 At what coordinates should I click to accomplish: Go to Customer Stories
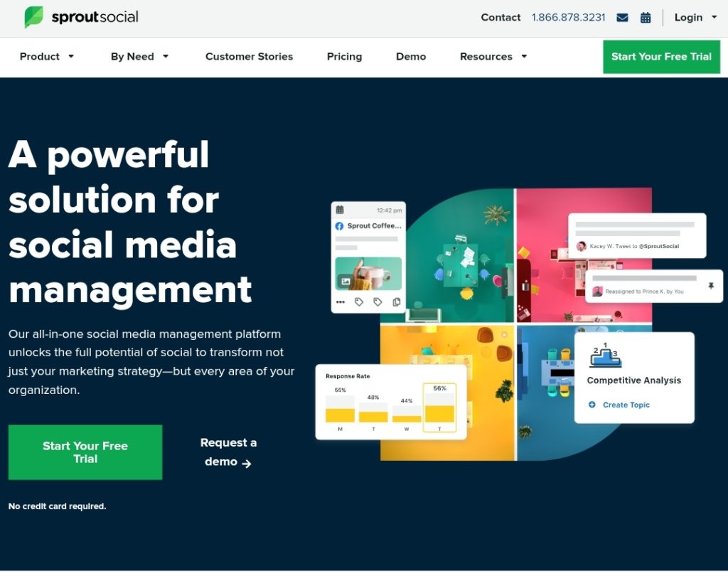click(249, 56)
